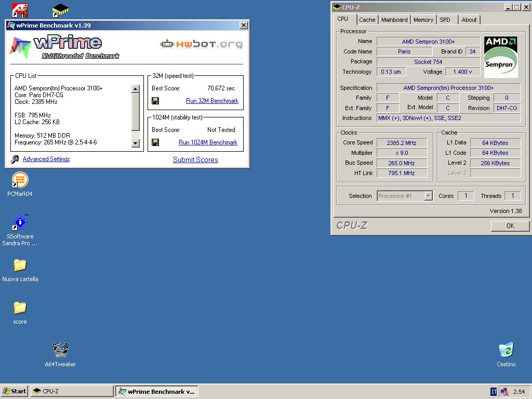Click the Submit Scores link

click(195, 159)
